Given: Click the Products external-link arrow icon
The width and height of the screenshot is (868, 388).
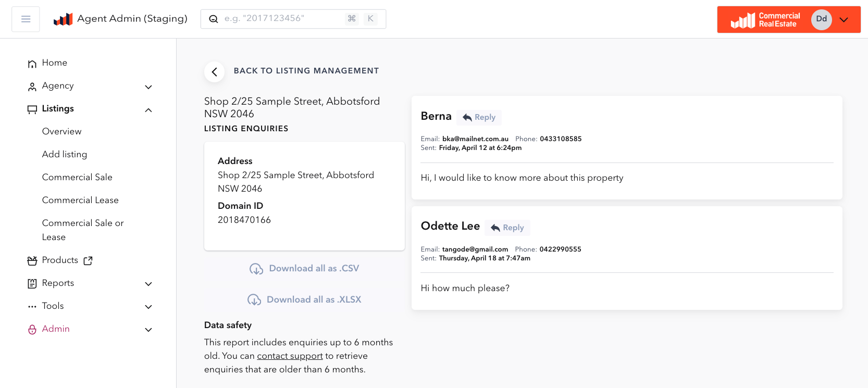Looking at the screenshot, I should 88,260.
